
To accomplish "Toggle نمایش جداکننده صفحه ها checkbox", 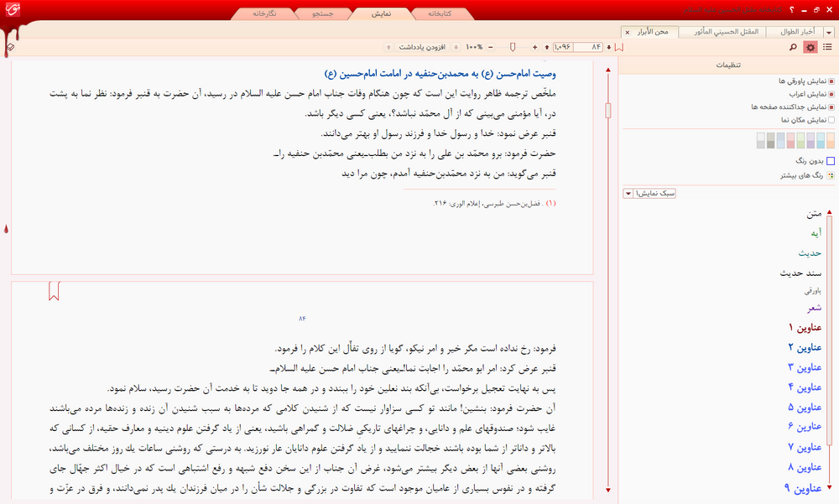I will (831, 107).
